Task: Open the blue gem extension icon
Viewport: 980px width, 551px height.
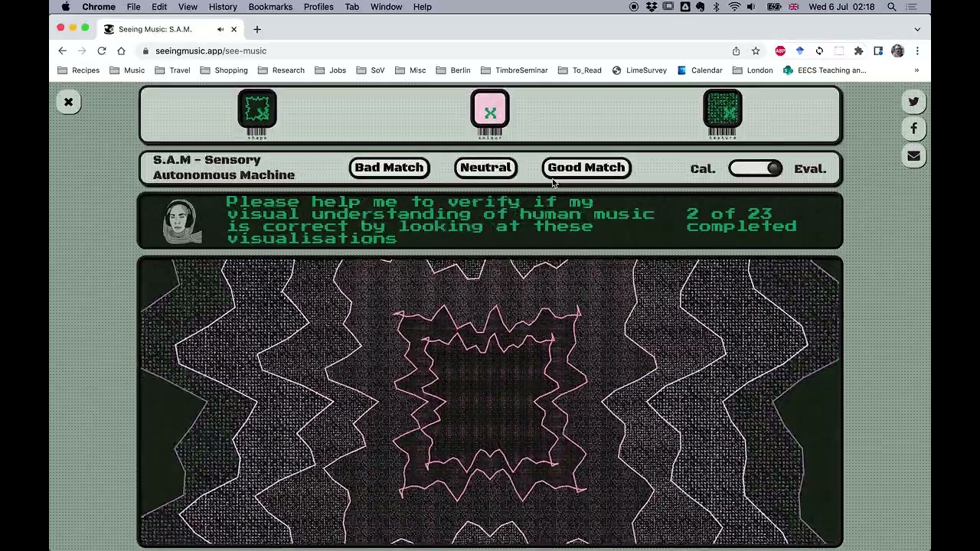Action: pos(800,51)
